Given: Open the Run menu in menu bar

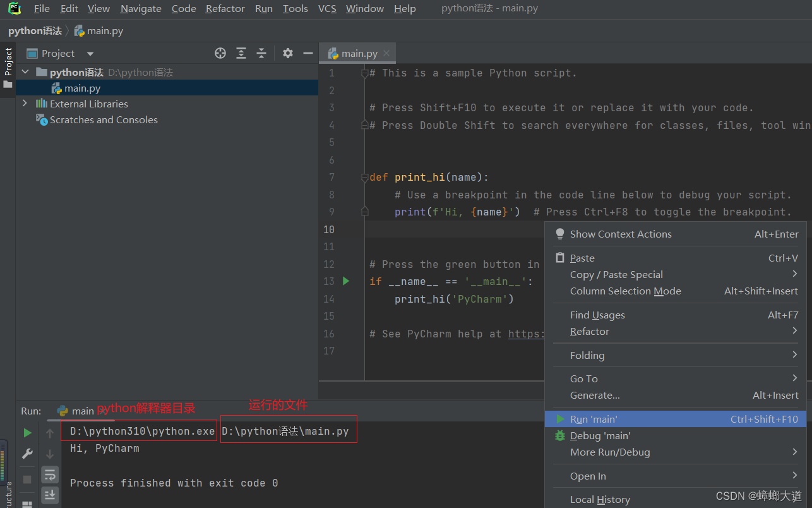Looking at the screenshot, I should pyautogui.click(x=264, y=9).
